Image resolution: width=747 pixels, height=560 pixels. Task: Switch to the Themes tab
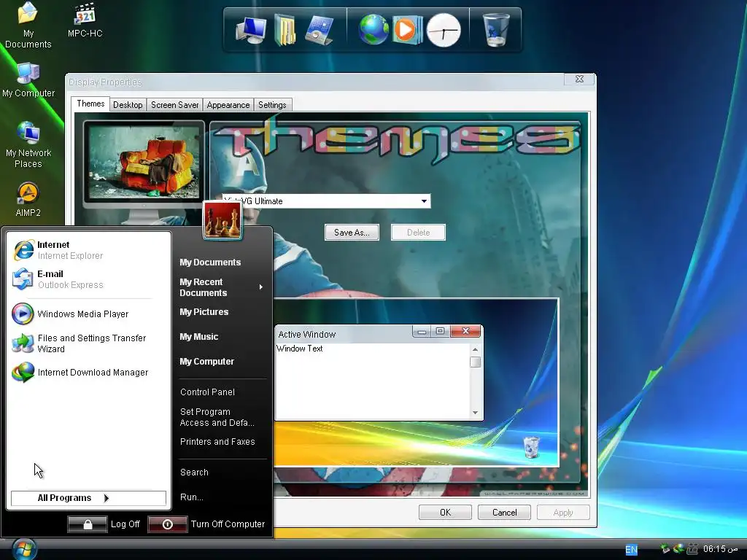point(90,104)
